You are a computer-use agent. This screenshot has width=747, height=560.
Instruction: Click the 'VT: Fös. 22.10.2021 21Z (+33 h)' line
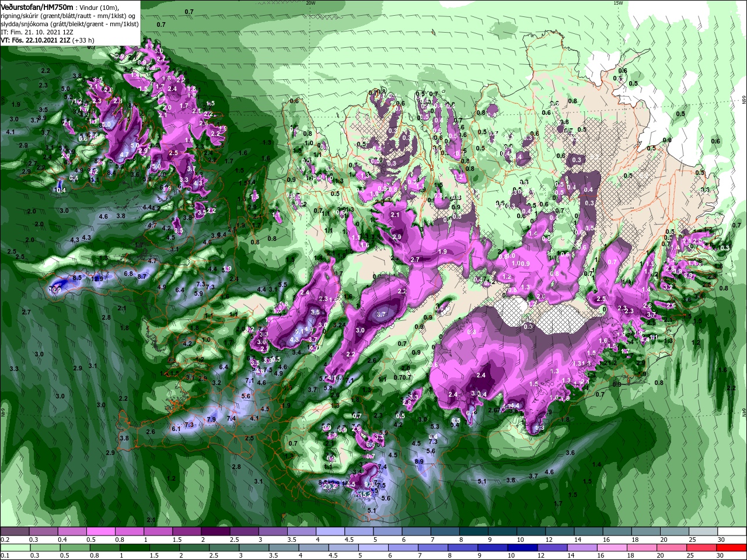tap(47, 41)
